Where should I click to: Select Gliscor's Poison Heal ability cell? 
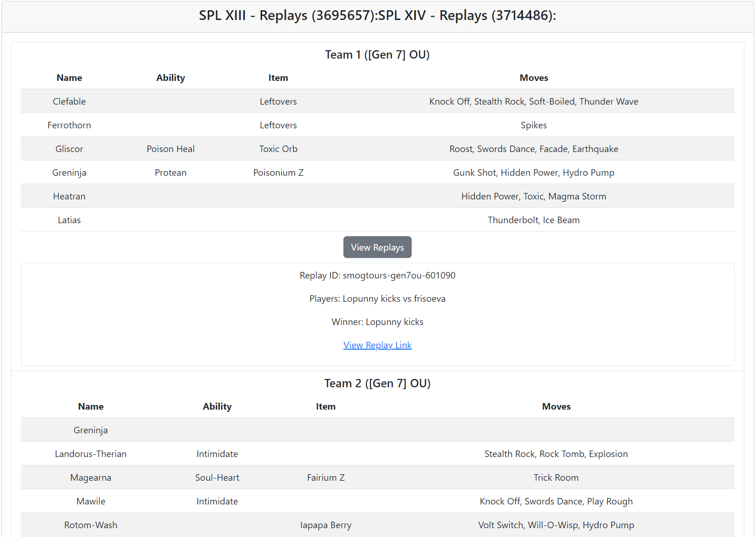click(171, 149)
